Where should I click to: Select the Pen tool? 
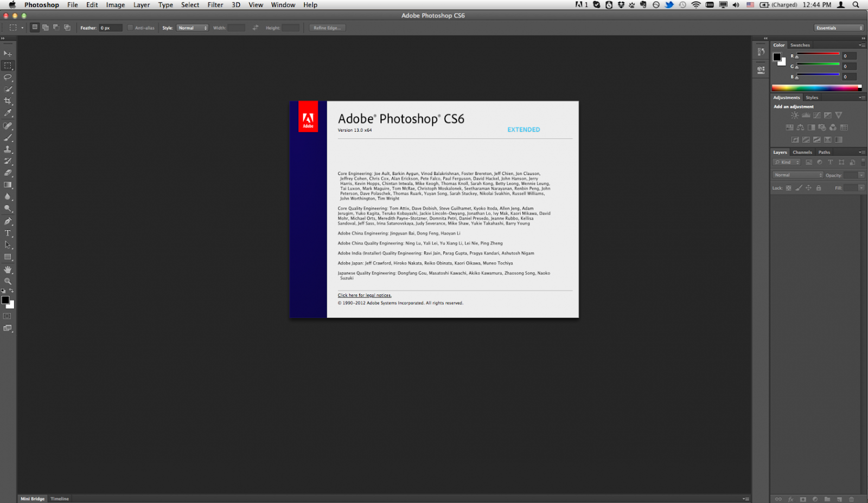click(8, 222)
